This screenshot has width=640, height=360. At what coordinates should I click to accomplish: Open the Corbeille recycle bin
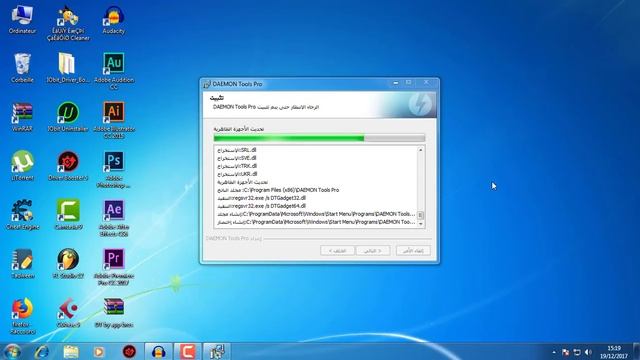pyautogui.click(x=22, y=68)
